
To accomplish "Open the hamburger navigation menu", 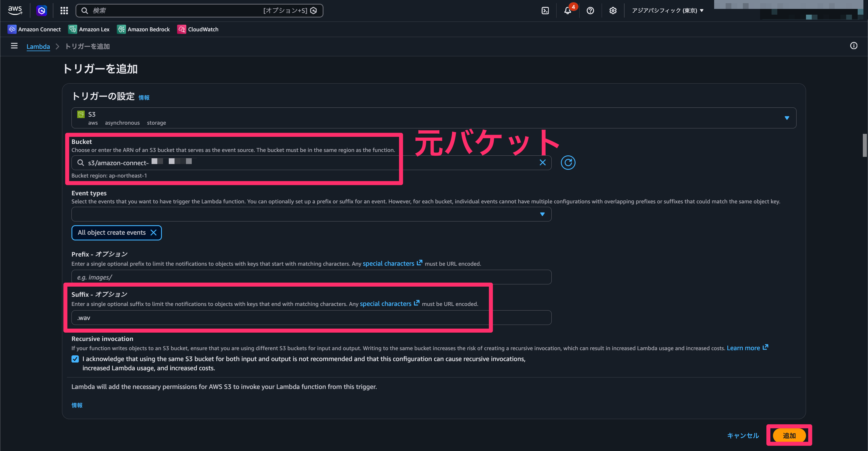I will 14,46.
